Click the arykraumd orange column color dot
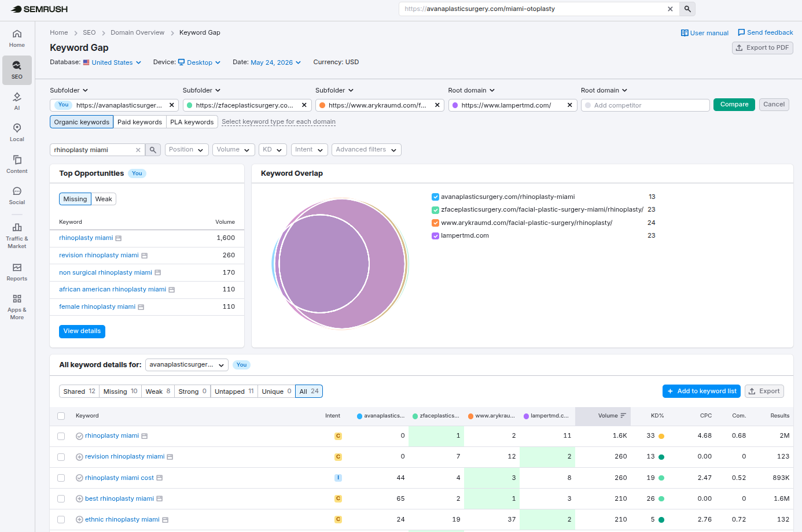Image resolution: width=802 pixels, height=532 pixels. [471, 416]
